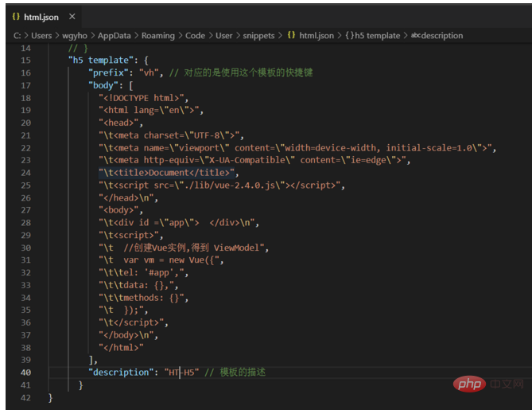Open the description breadcrumb symbol
532x410 pixels.
pyautogui.click(x=442, y=36)
